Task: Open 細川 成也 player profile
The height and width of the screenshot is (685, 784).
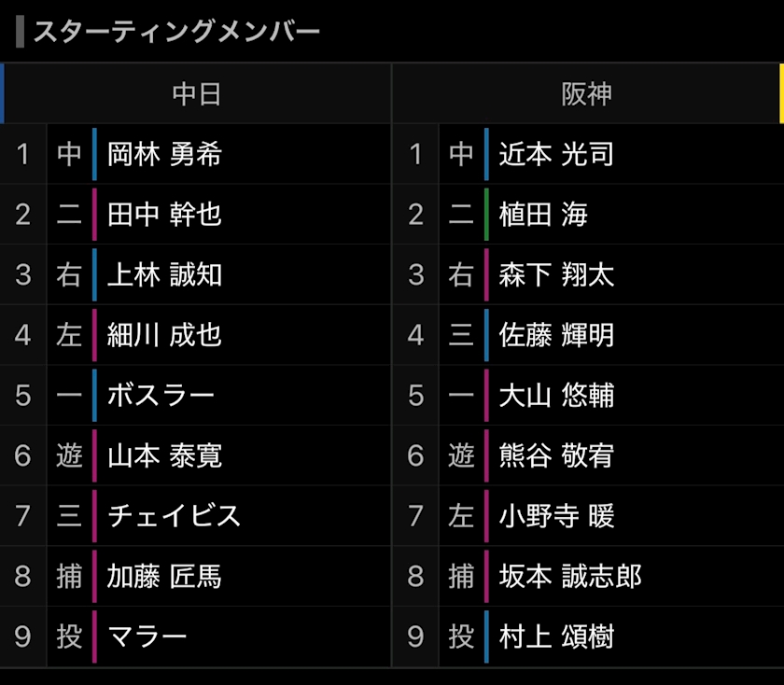Action: pos(165,335)
